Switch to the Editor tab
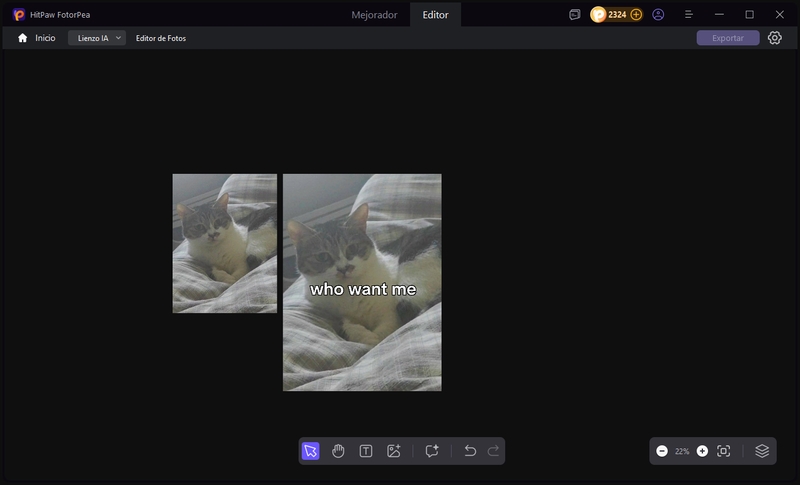The width and height of the screenshot is (800, 485). pos(435,15)
